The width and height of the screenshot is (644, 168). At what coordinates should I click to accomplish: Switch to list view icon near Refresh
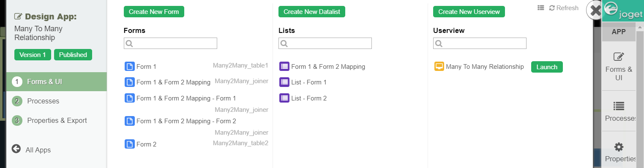(x=540, y=8)
